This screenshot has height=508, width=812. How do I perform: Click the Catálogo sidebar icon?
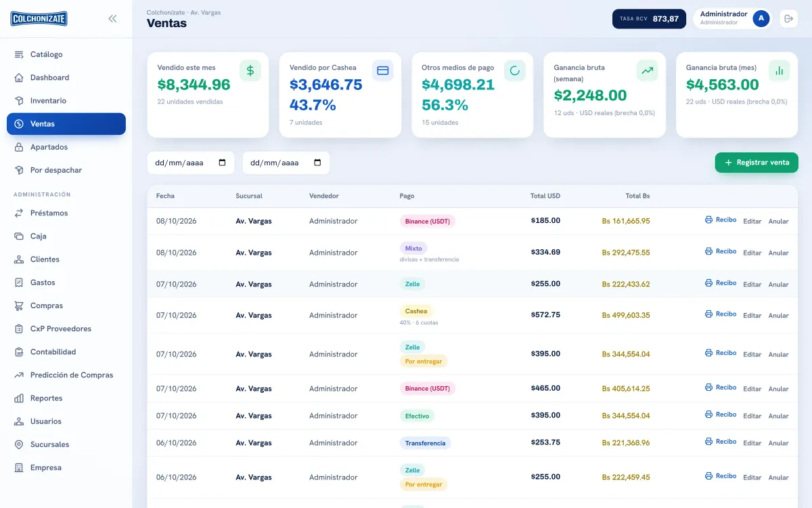click(x=19, y=54)
